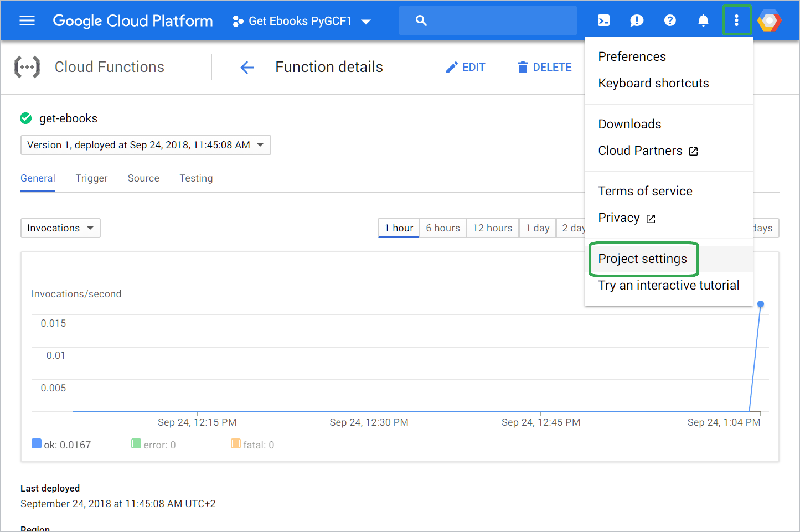Go back using the left arrow
The image size is (800, 532).
click(247, 68)
